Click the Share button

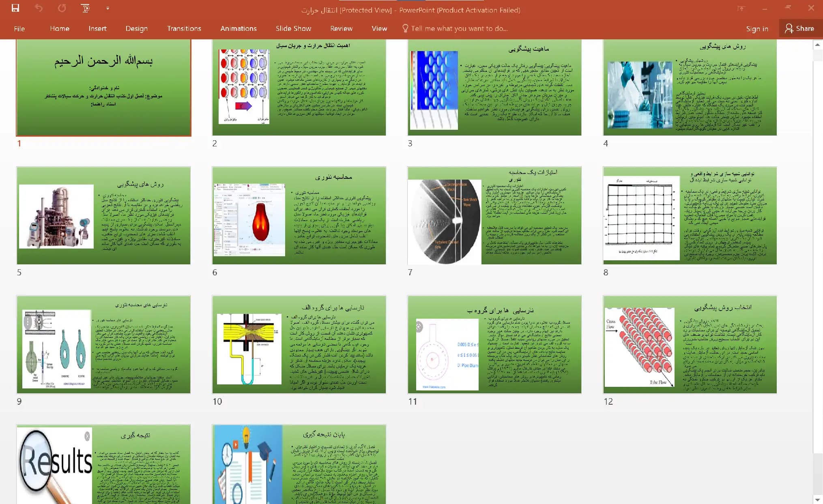click(x=799, y=28)
